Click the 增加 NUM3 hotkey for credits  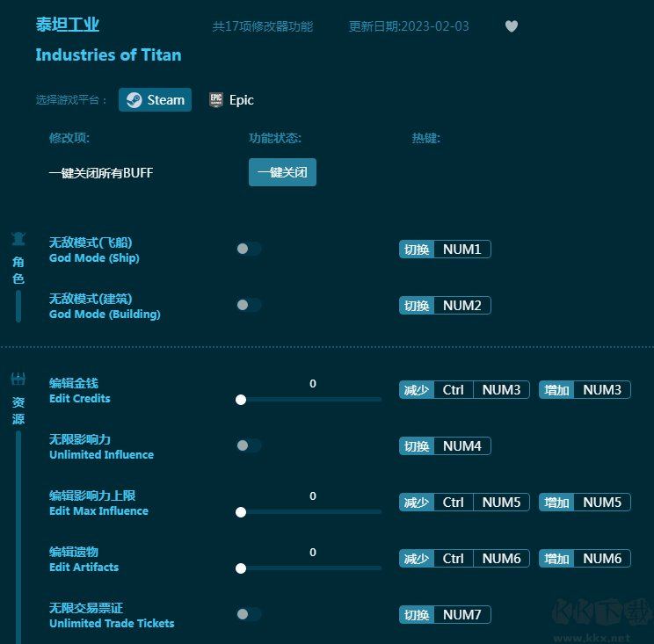click(x=585, y=390)
